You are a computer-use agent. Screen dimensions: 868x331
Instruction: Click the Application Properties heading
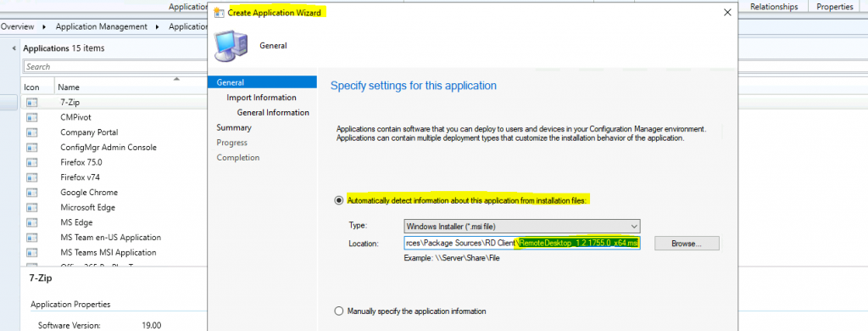point(70,305)
